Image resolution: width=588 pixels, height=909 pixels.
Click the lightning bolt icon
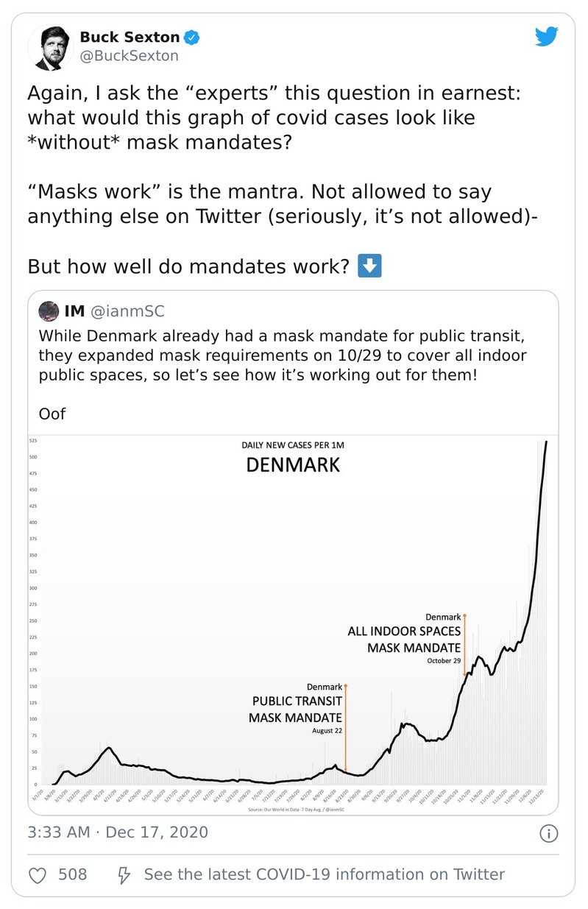[x=124, y=874]
